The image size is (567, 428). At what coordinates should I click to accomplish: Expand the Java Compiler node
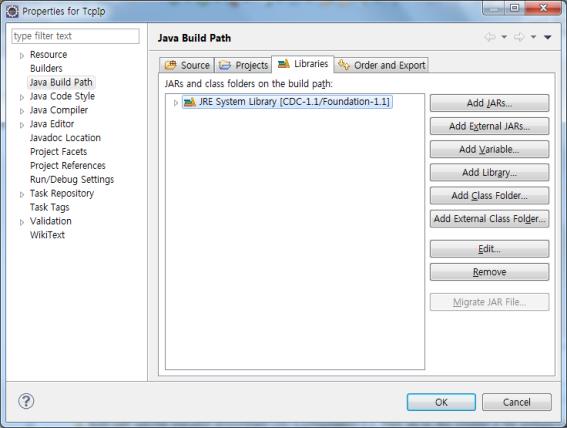pos(22,111)
